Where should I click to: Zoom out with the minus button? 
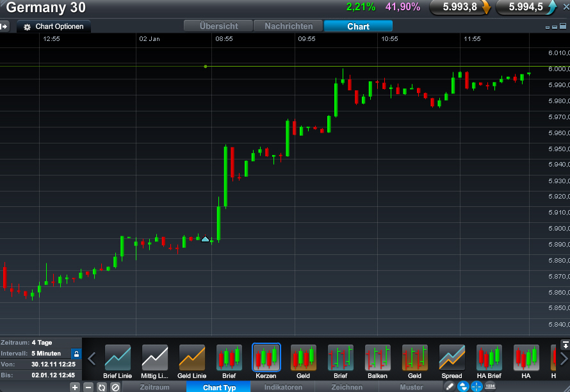88,388
